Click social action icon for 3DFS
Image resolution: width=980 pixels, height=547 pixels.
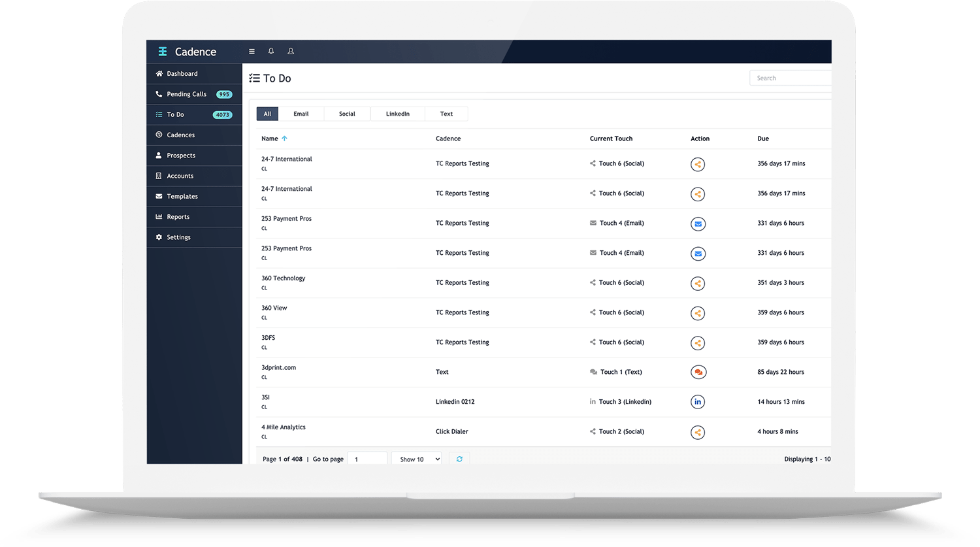698,343
